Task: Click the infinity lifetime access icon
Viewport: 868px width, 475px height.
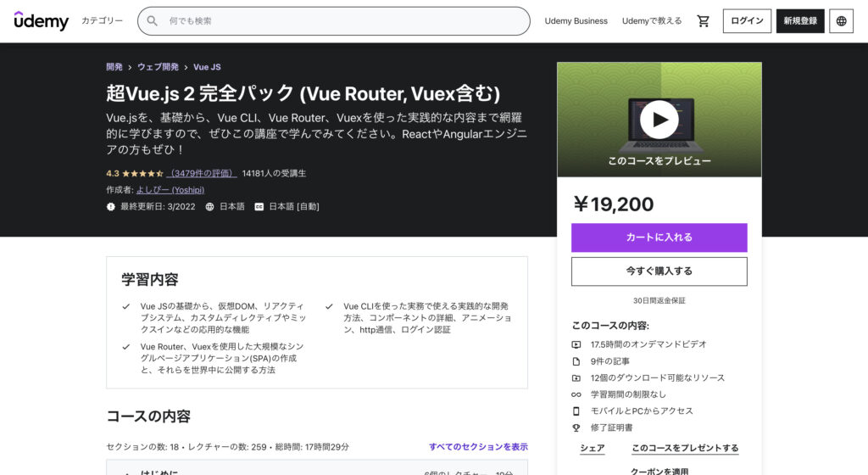Action: [x=576, y=394]
